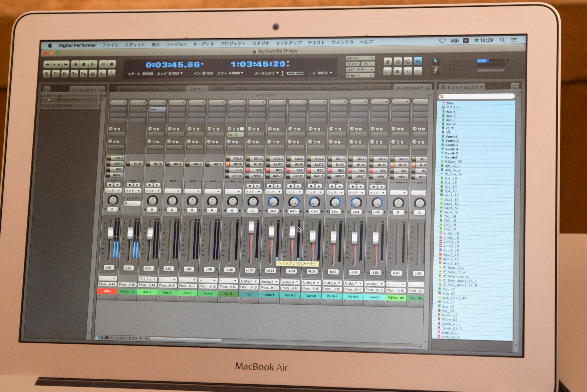Select the pointer arrow tool
587x392 pixels.
(436, 61)
